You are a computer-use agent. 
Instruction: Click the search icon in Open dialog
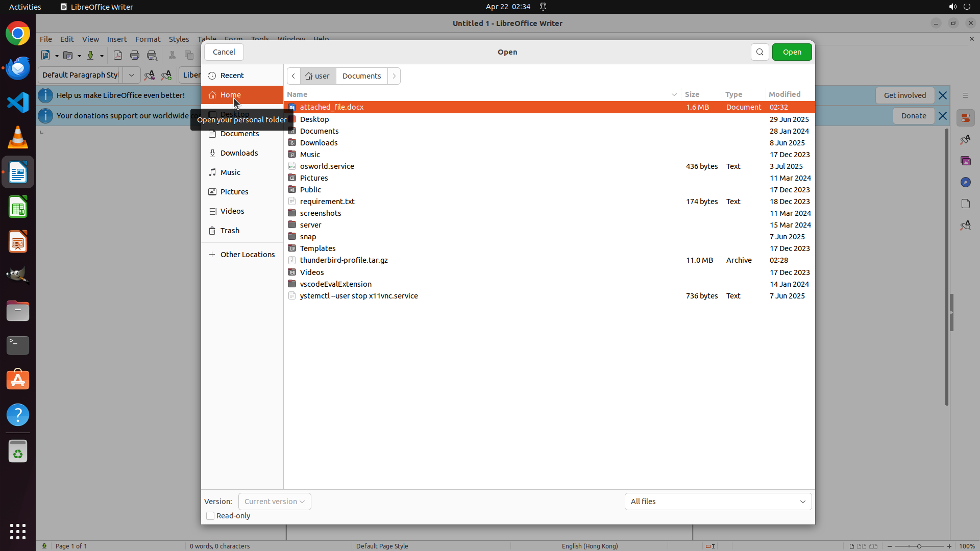[x=759, y=52]
